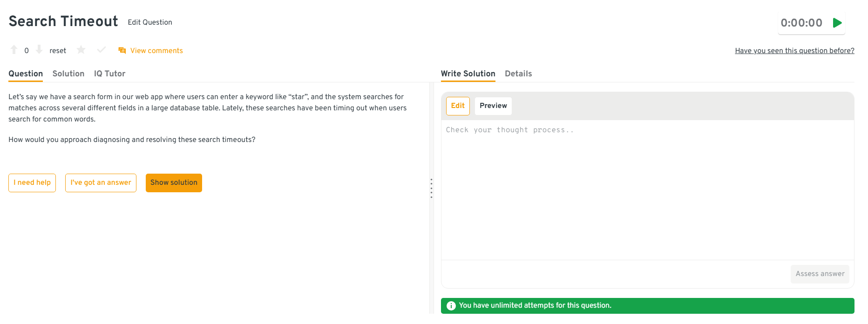This screenshot has height=324, width=868.
Task: Select the Write Solution tab
Action: pyautogui.click(x=468, y=74)
